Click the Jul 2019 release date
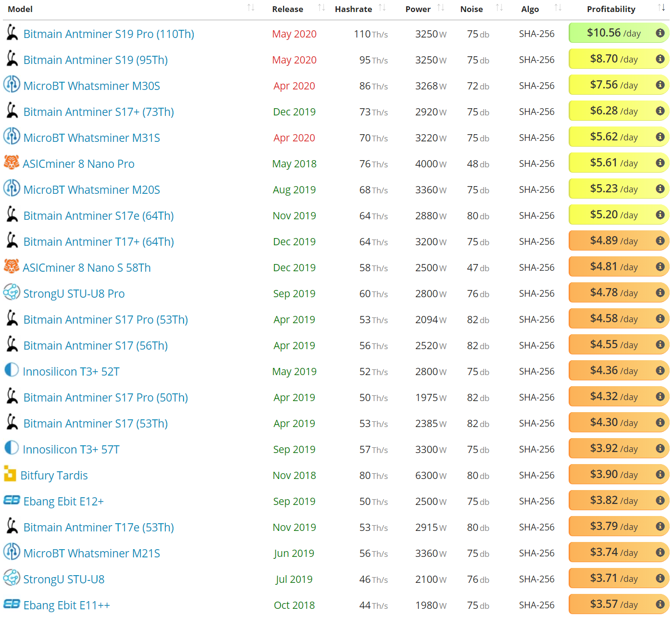 point(294,579)
